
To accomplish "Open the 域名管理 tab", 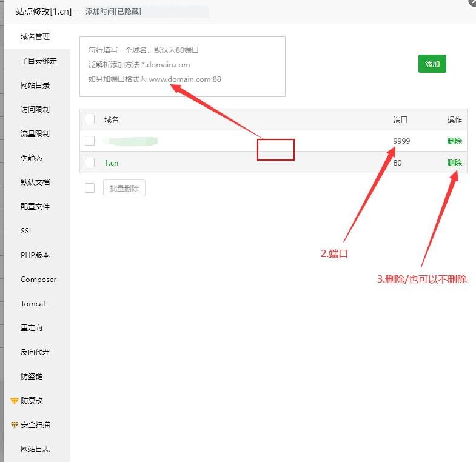I will coord(37,37).
